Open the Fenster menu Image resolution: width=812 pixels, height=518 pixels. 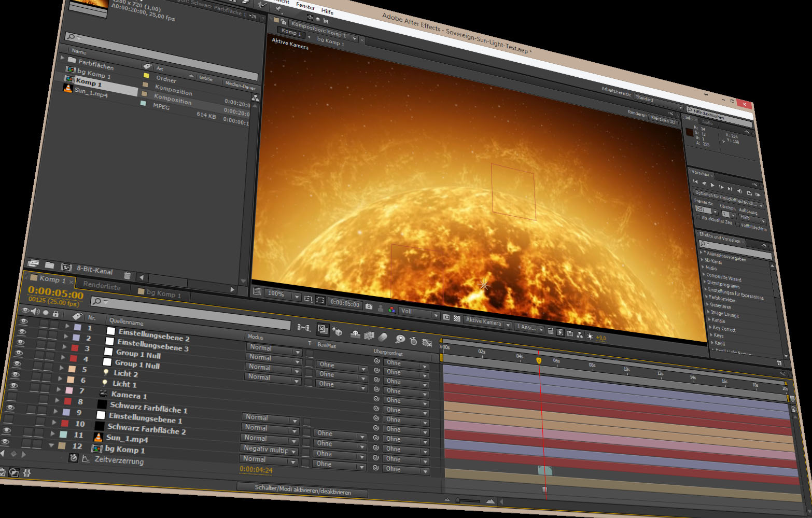[x=305, y=7]
